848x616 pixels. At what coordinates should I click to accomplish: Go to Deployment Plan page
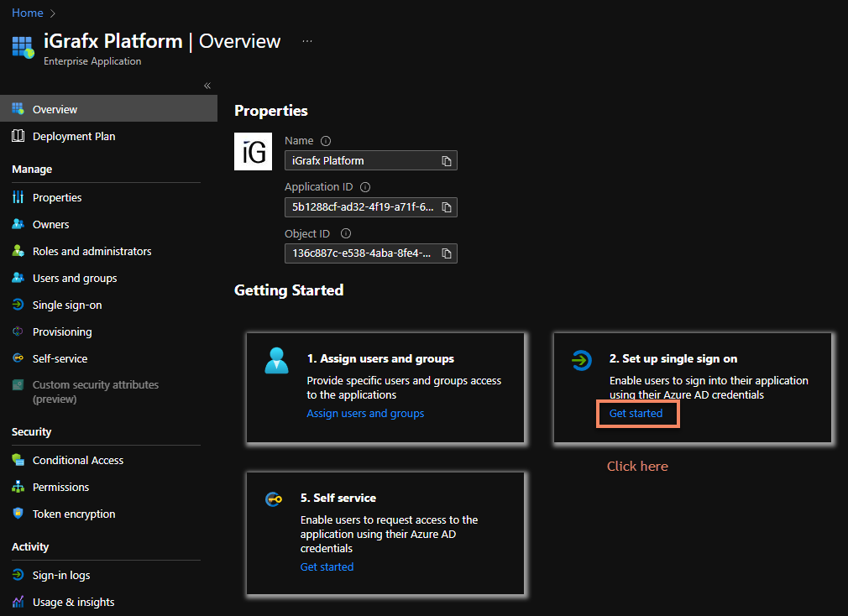pyautogui.click(x=74, y=136)
